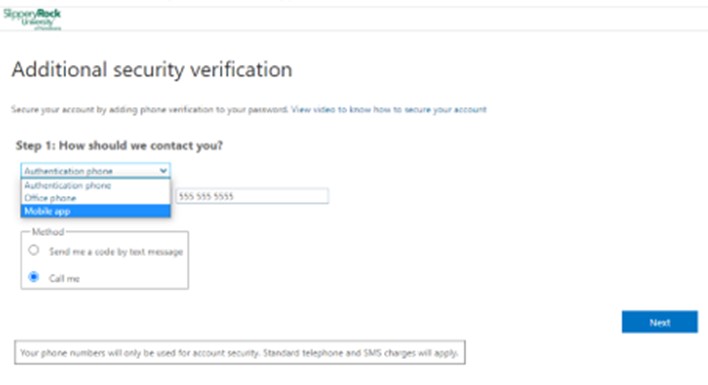Image resolution: width=708 pixels, height=385 pixels.
Task: Click the 'Send me a code by text message' label
Action: pos(116,252)
